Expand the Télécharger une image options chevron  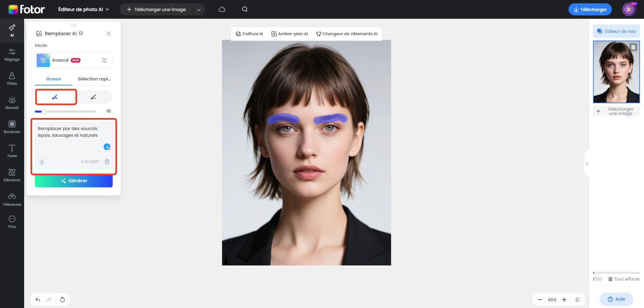pos(199,9)
